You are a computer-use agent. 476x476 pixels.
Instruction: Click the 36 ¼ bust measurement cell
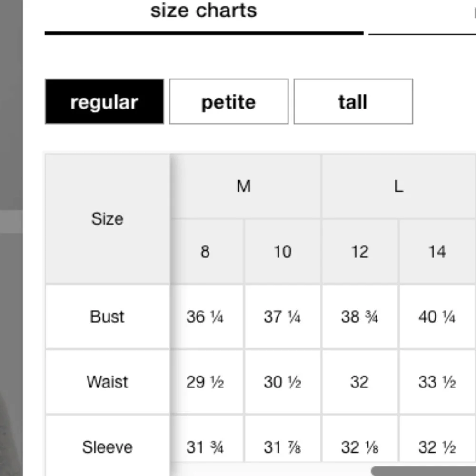[205, 317]
